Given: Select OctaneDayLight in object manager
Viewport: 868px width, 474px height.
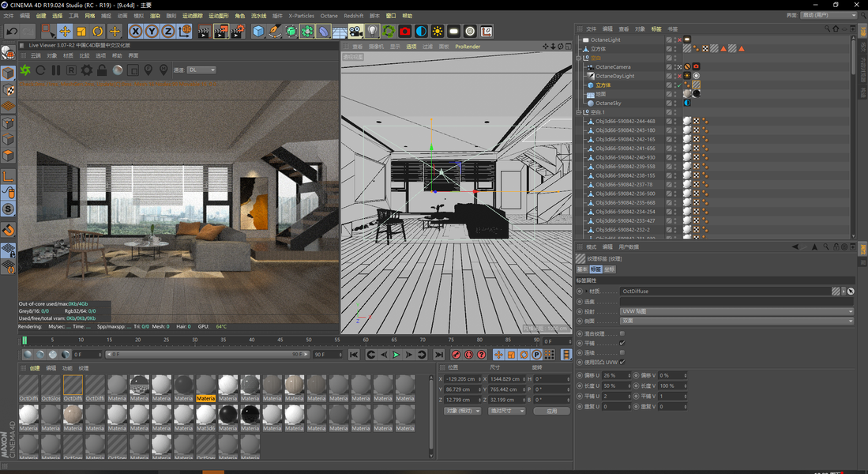Looking at the screenshot, I should click(615, 76).
